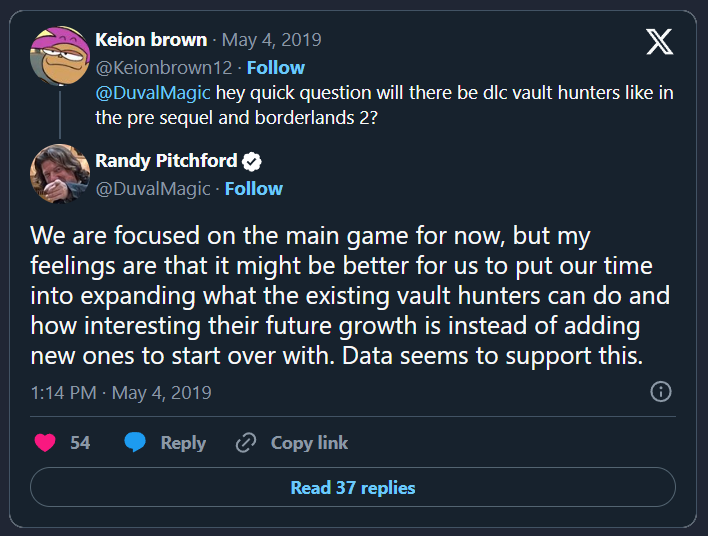This screenshot has height=536, width=708.
Task: Open the Read 37 replies button
Action: (x=353, y=488)
